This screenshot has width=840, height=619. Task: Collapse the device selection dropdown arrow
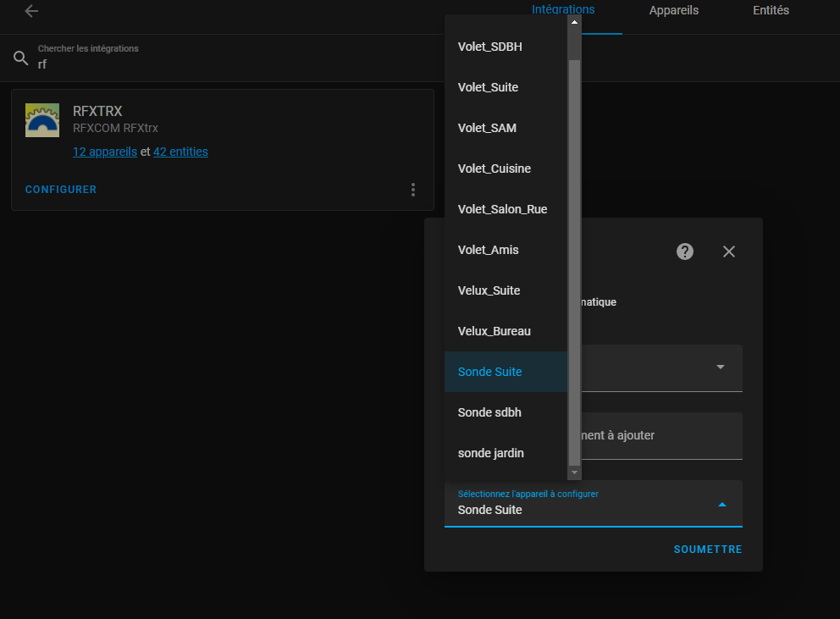721,504
